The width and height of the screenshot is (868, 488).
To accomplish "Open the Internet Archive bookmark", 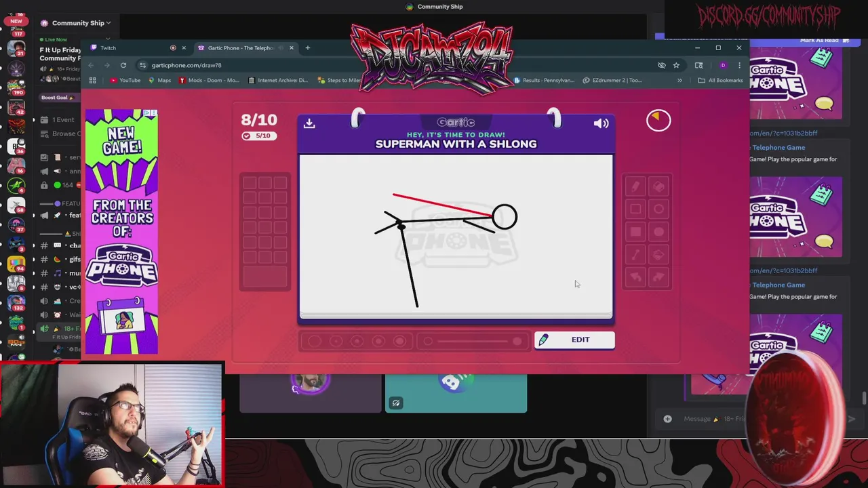I will (x=278, y=80).
